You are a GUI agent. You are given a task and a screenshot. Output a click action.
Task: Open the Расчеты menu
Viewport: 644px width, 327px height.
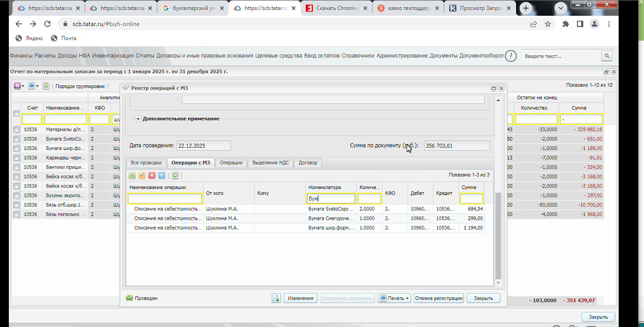point(45,56)
